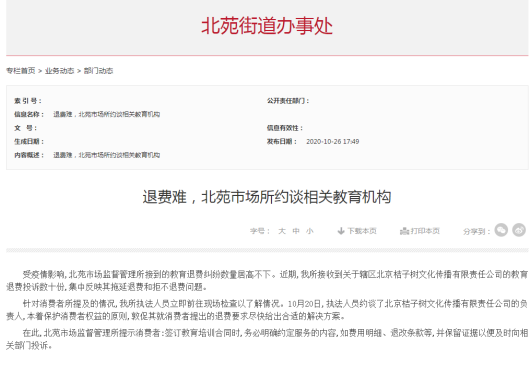This screenshot has width=532, height=366.
Task: Set font size to 中
Action: click(296, 231)
